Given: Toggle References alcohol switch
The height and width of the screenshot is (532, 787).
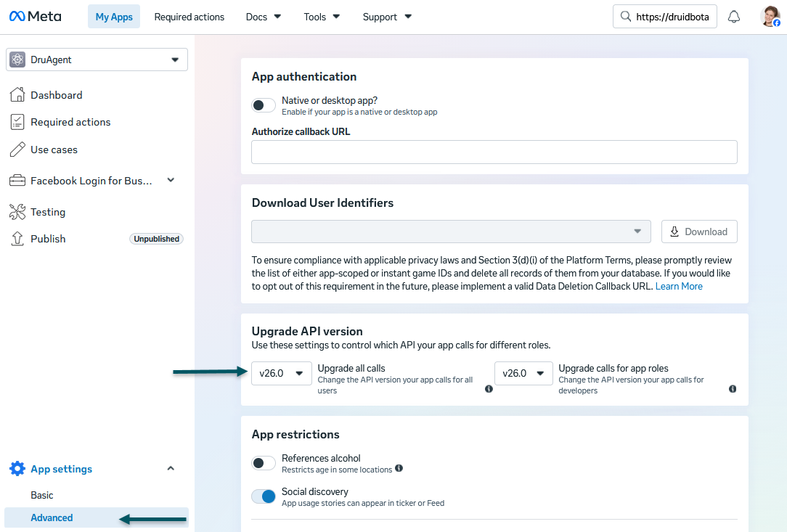Looking at the screenshot, I should click(264, 463).
